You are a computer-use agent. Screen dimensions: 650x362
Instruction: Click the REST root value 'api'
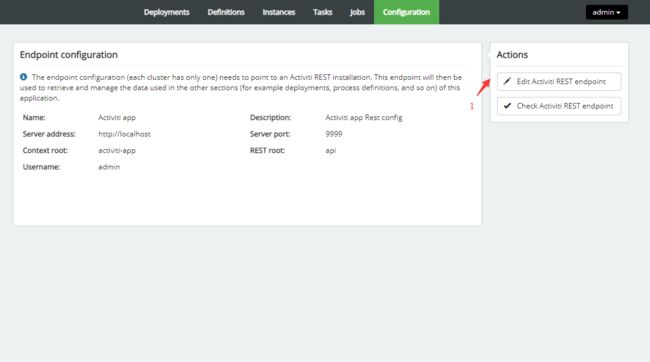coord(330,151)
